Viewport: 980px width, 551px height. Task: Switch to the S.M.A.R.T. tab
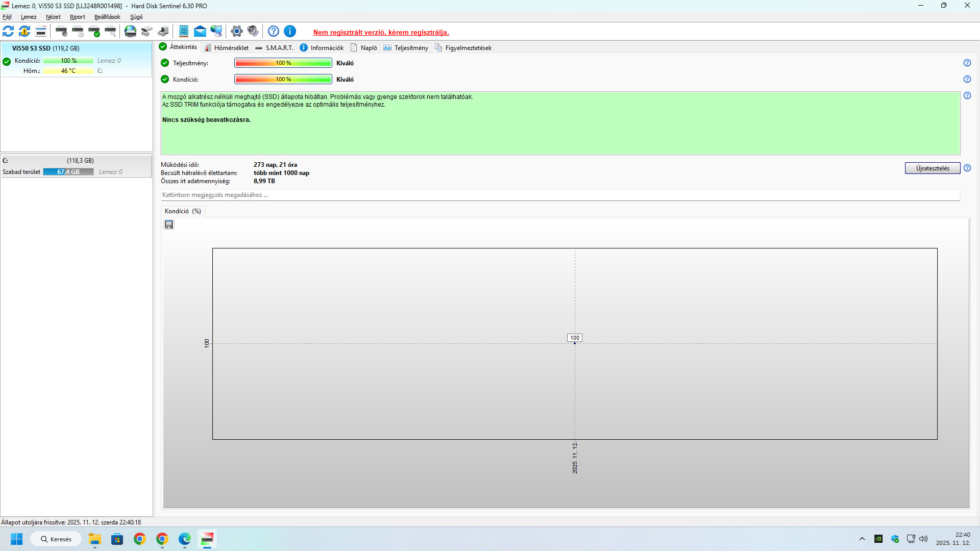275,48
